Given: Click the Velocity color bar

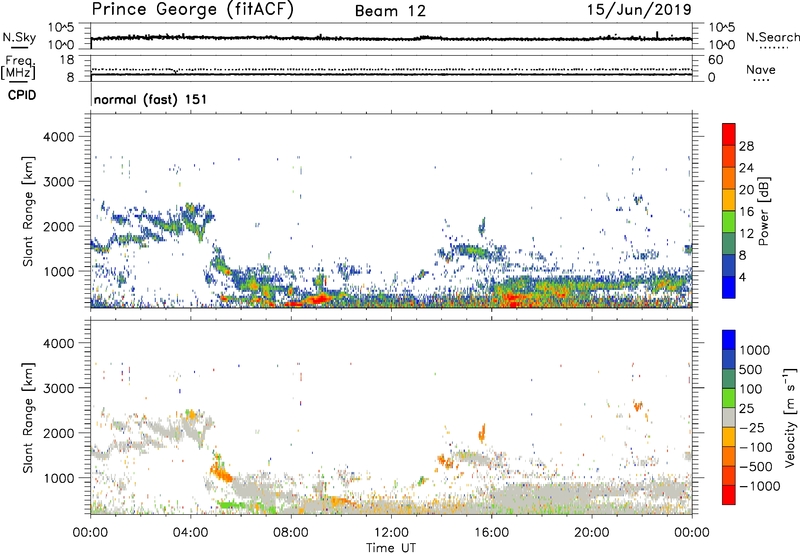Looking at the screenshot, I should tap(729, 417).
